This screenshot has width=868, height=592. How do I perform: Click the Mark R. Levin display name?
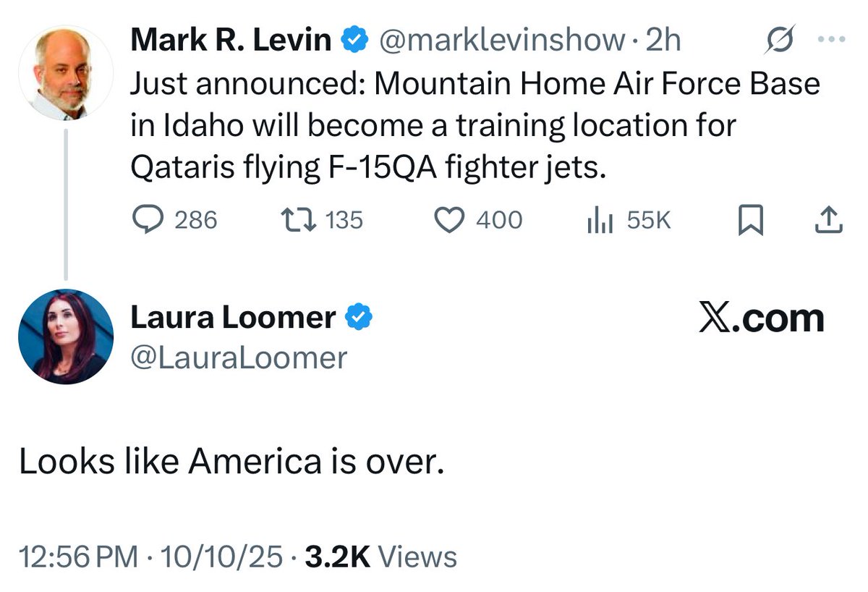coord(231,41)
